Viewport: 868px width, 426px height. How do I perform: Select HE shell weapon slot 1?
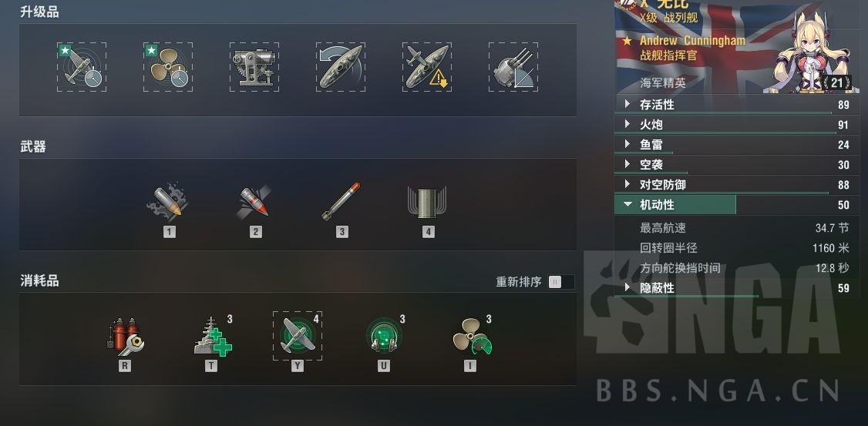tap(168, 202)
